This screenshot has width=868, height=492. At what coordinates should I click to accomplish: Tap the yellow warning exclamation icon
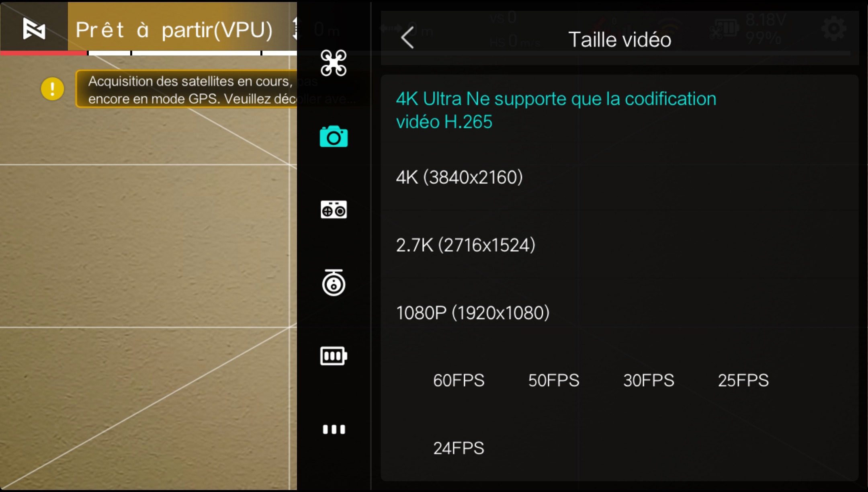[52, 88]
